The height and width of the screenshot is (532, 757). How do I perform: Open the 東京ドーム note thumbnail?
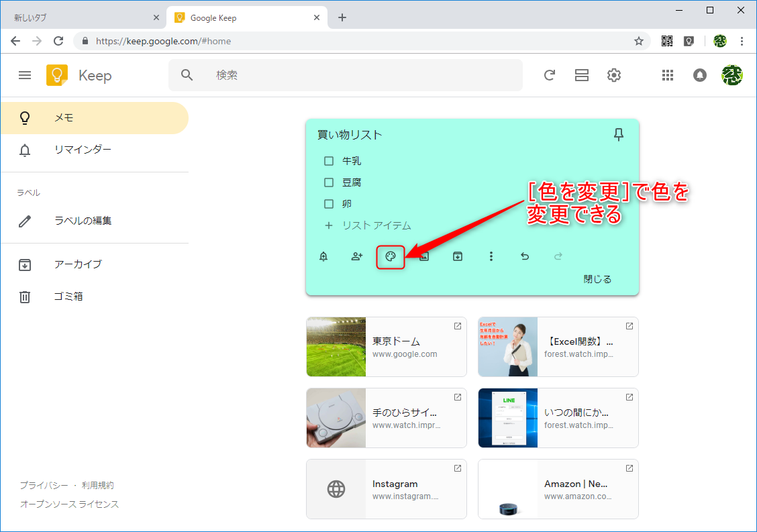pyautogui.click(x=387, y=347)
